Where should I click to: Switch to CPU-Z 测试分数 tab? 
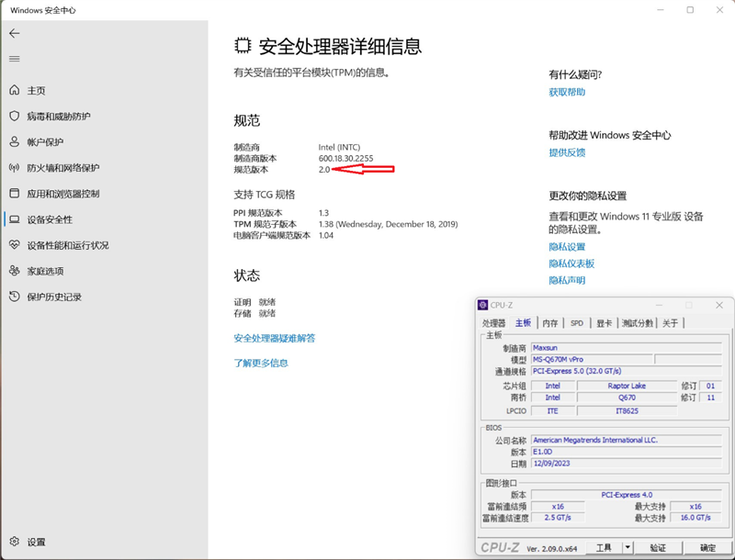638,323
